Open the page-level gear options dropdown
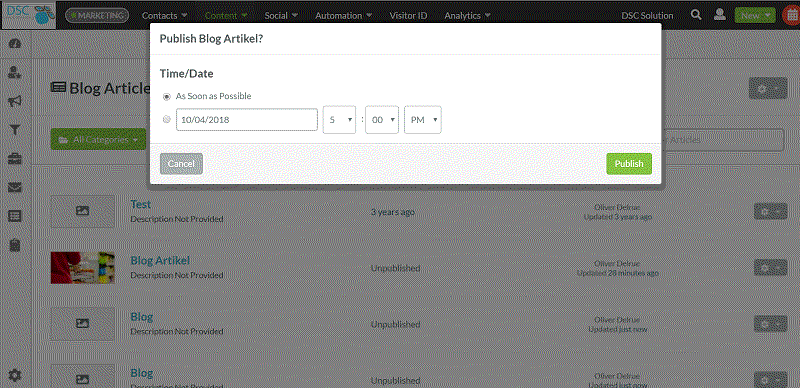This screenshot has height=388, width=800. (768, 88)
